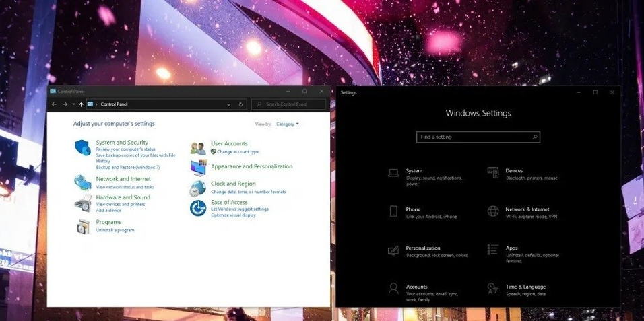Open User Accounts people icon
This screenshot has height=321, width=644.
[x=198, y=148]
